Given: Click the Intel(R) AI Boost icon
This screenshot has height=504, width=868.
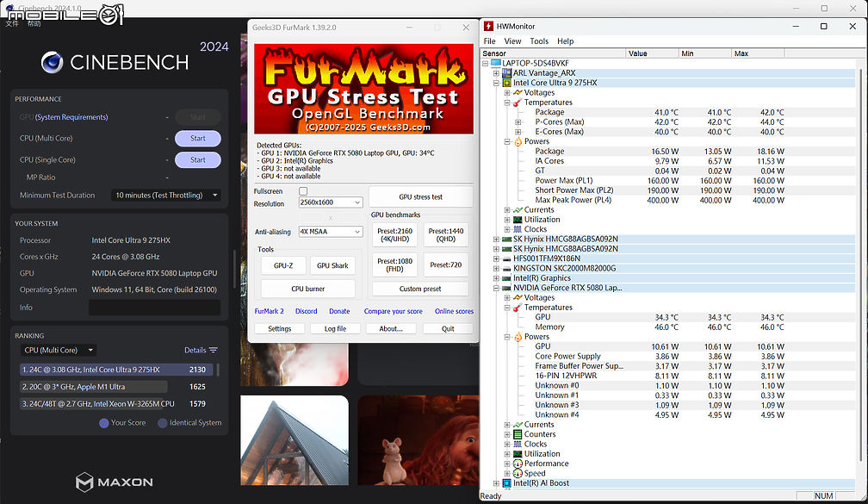Looking at the screenshot, I should pos(506,483).
